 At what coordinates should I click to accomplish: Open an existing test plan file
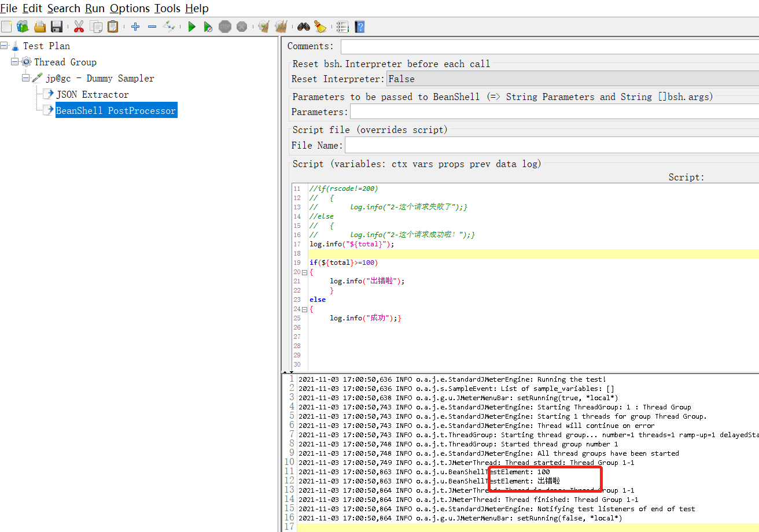[x=39, y=26]
